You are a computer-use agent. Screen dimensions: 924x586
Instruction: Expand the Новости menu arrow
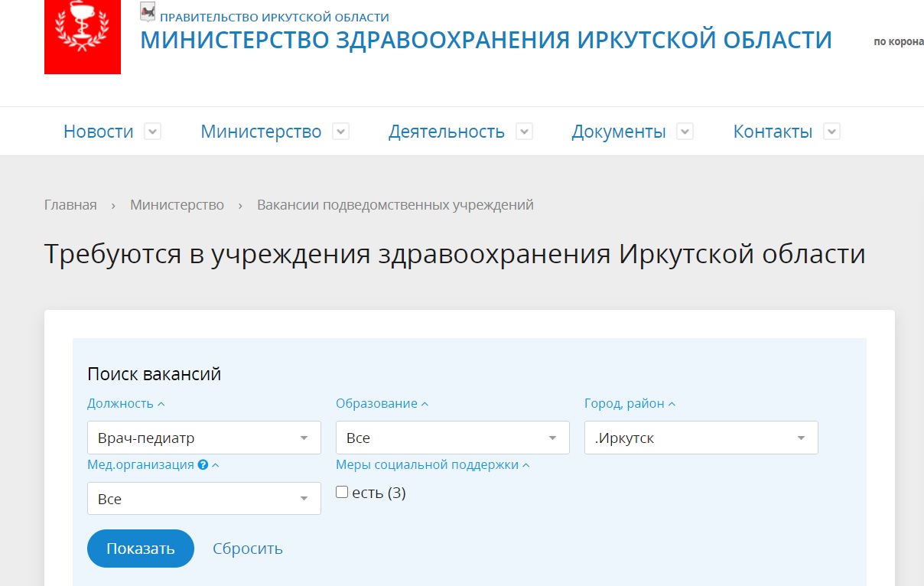pos(153,132)
